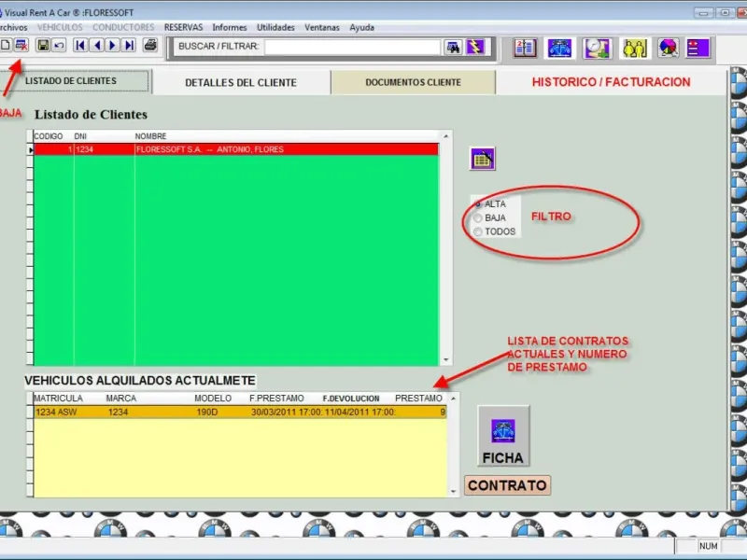747x560 pixels.
Task: Click the NOMBRE column header
Action: tap(150, 136)
